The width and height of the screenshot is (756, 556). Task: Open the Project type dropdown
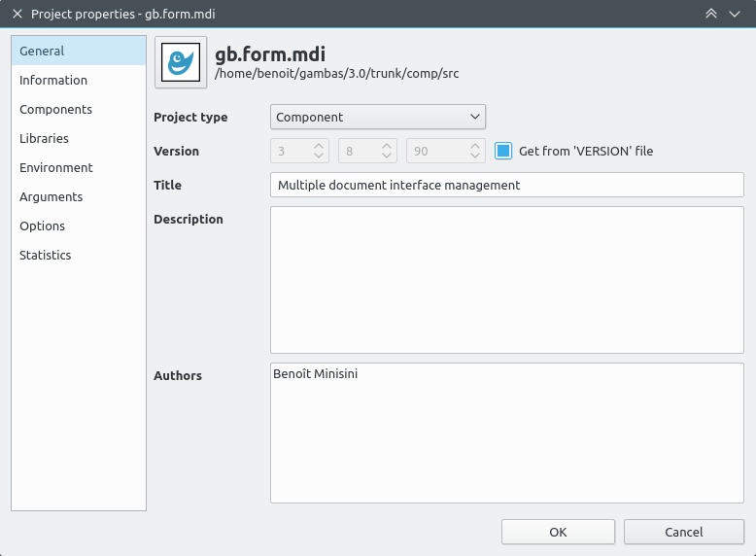(378, 117)
